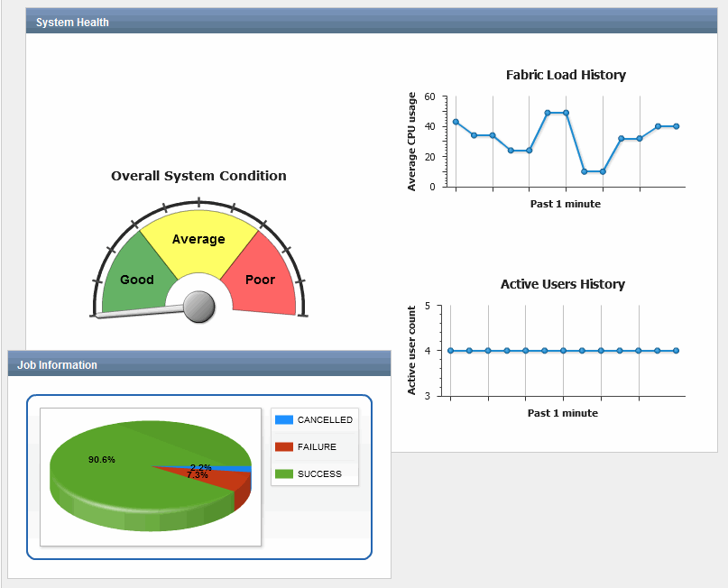Click the System Health panel header
The image size is (728, 588).
point(372,21)
